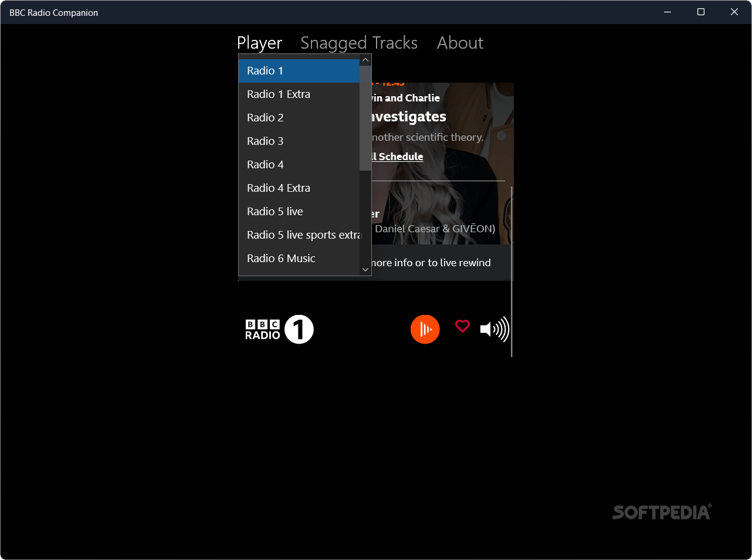This screenshot has height=560, width=752.
Task: Pick Radio 5 live sports extra
Action: point(299,235)
